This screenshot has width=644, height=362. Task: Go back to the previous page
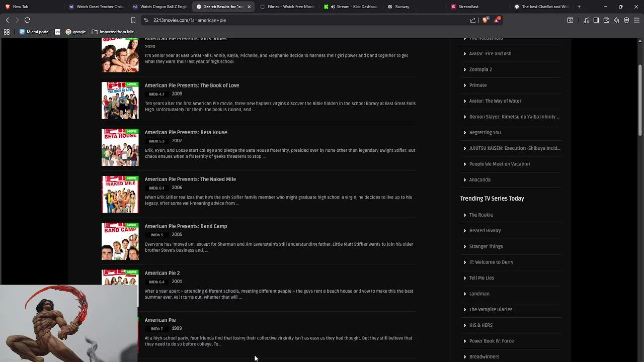7,20
